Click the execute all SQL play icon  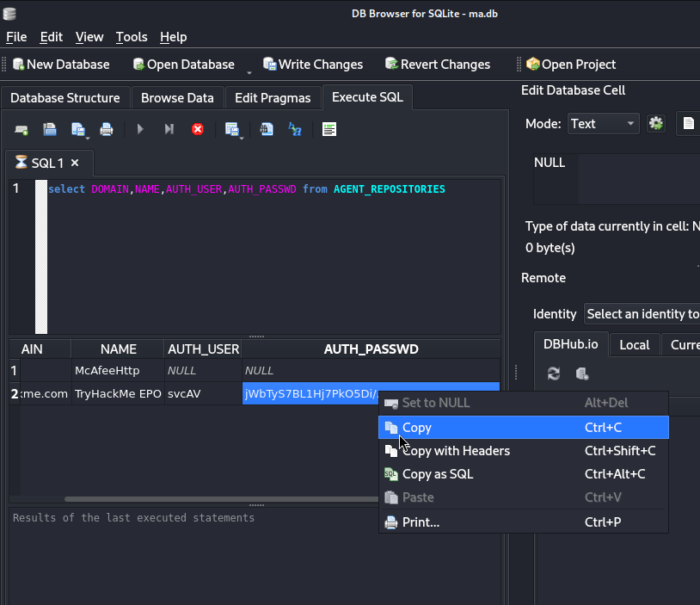pos(140,130)
